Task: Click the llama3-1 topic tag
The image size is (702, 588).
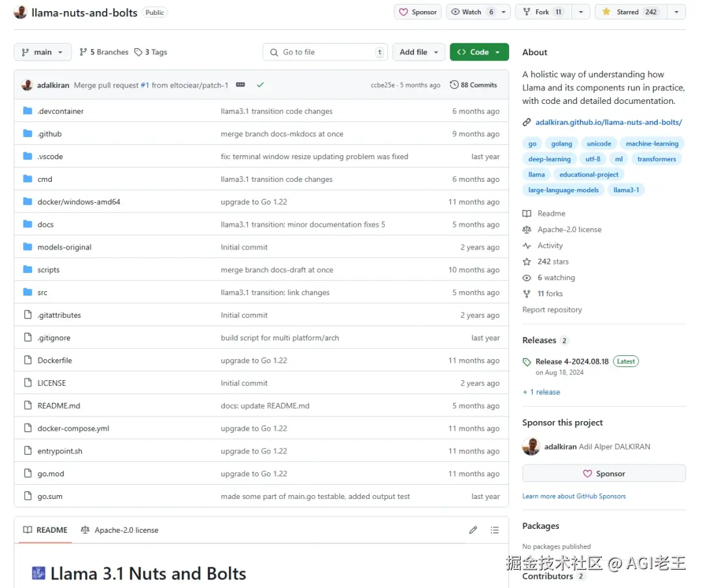Action: [626, 190]
